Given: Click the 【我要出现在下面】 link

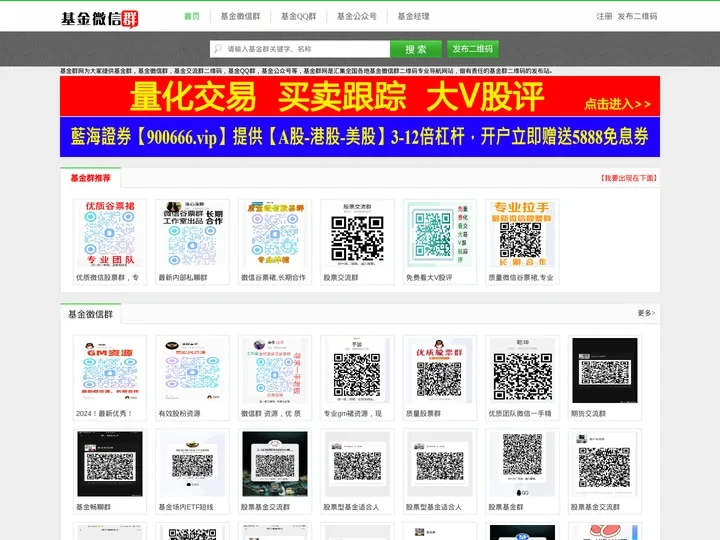Looking at the screenshot, I should (629, 178).
